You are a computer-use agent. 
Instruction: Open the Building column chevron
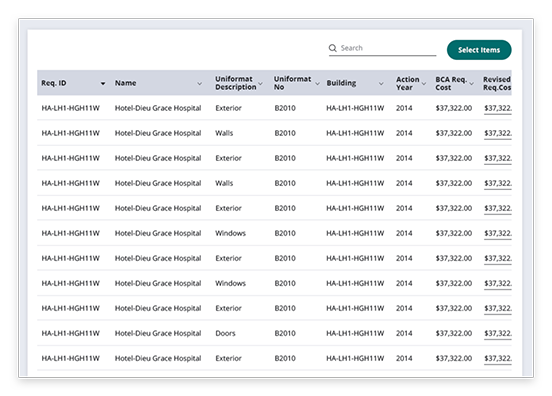click(381, 83)
